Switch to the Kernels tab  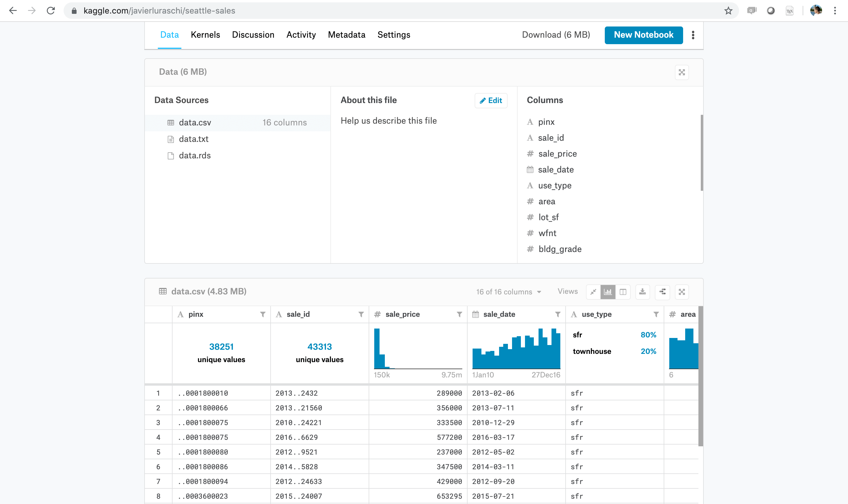205,35
